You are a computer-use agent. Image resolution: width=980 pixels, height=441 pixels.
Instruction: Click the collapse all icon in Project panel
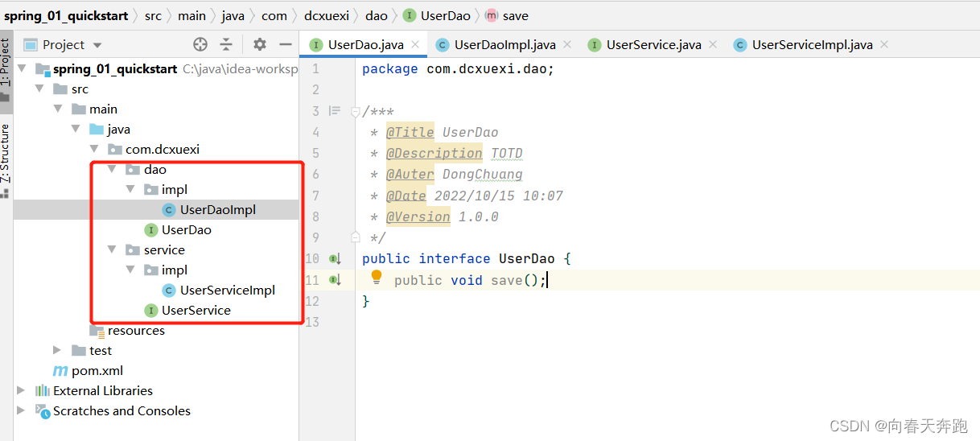click(x=227, y=44)
